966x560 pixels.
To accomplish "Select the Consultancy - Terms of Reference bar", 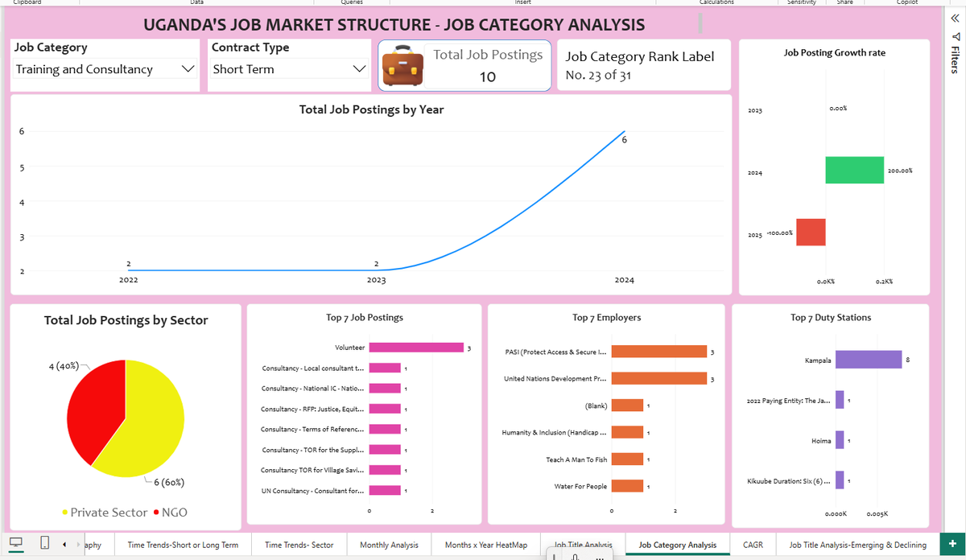I will click(x=385, y=430).
